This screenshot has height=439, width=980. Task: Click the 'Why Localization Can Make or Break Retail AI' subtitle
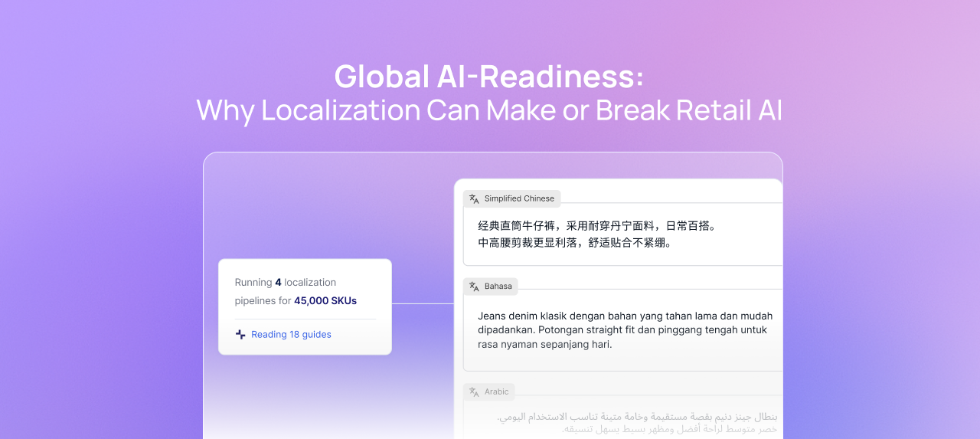click(x=489, y=110)
